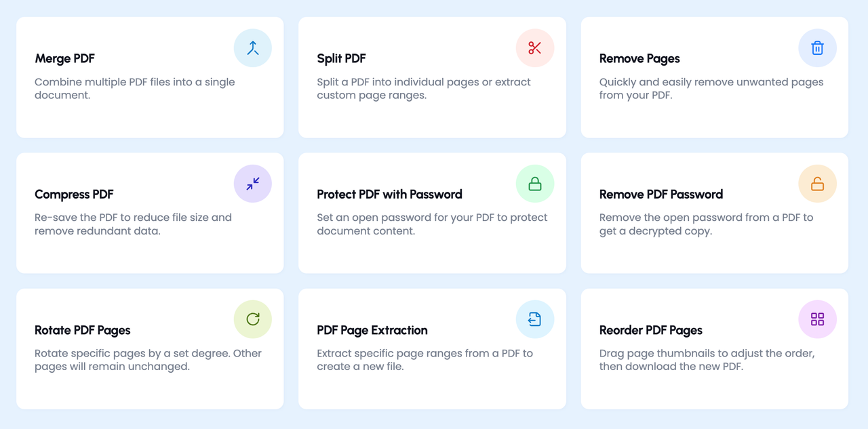Click the Merge PDF arrow icon
The height and width of the screenshot is (429, 868).
253,48
